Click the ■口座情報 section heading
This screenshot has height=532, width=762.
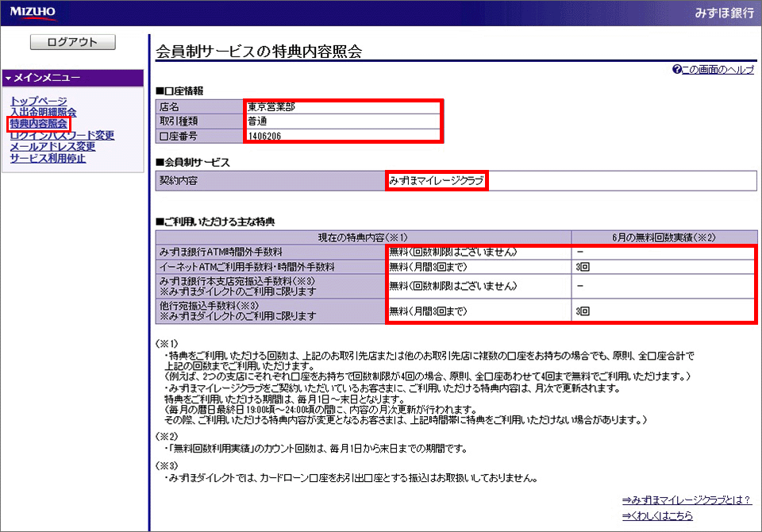click(x=179, y=91)
